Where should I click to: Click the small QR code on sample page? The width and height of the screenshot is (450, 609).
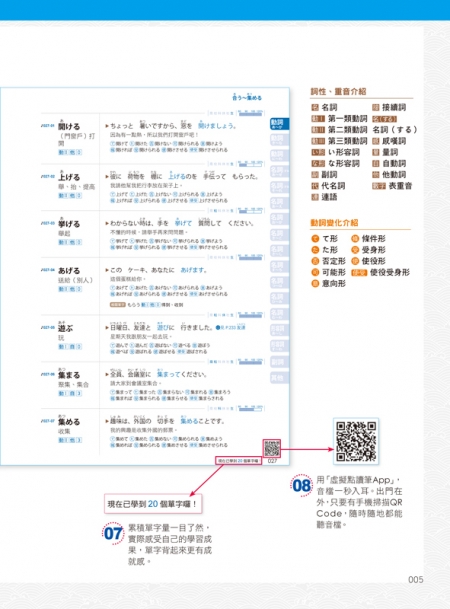(x=271, y=449)
